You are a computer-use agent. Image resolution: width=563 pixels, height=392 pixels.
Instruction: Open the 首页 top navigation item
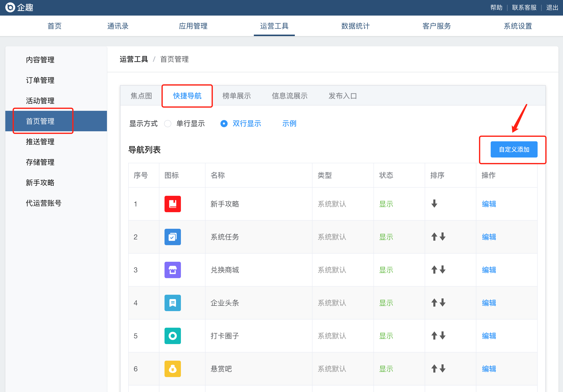(x=54, y=26)
